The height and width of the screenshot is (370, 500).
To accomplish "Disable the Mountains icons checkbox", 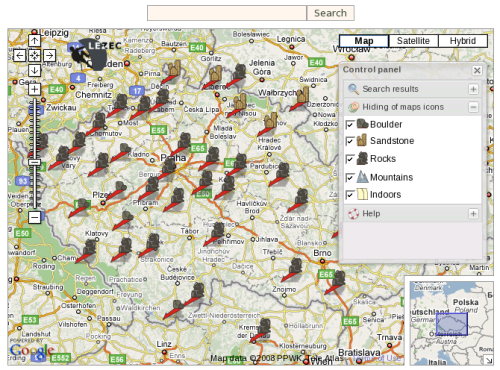I will 350,178.
